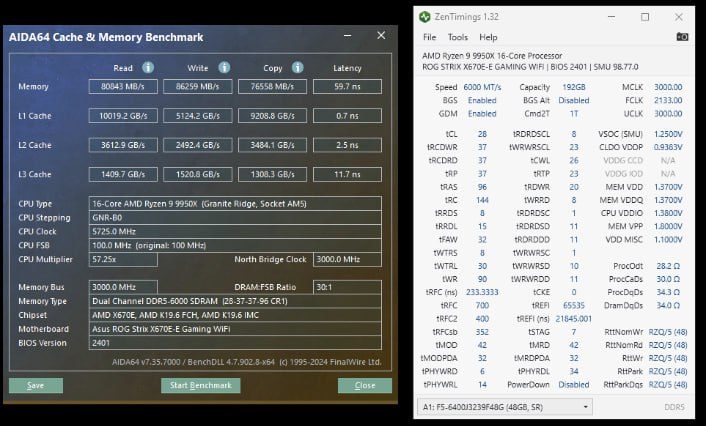
Task: Click MCLK value 3000.00
Action: pos(668,87)
